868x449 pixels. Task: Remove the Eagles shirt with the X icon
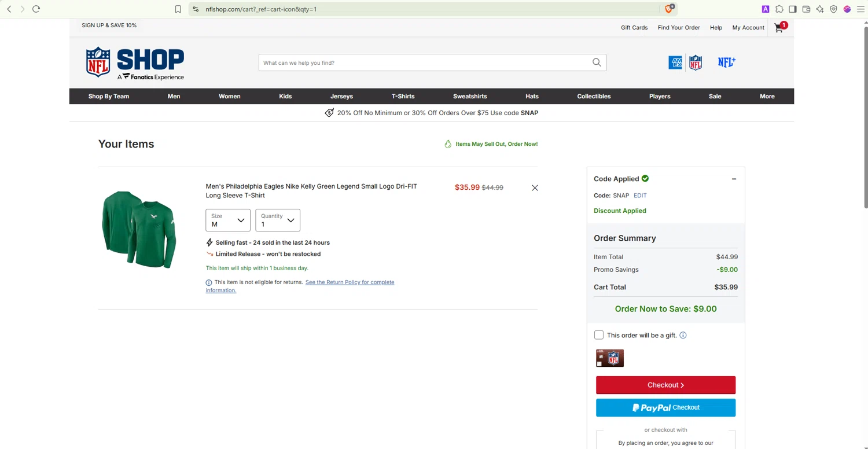[x=535, y=188]
